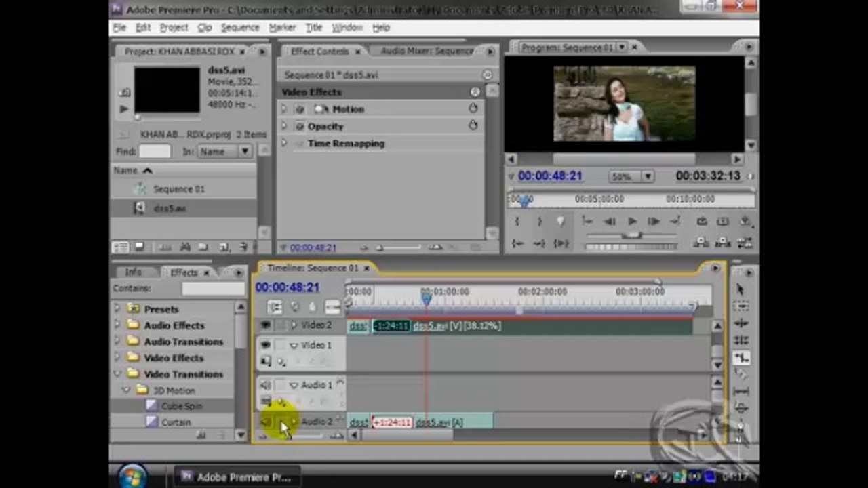The height and width of the screenshot is (488, 868).
Task: Toggle the Motion effect on or off
Action: [x=300, y=109]
